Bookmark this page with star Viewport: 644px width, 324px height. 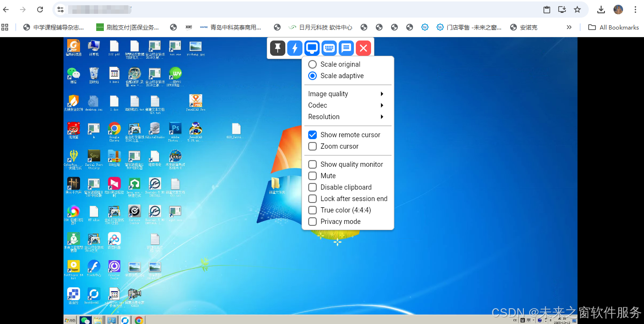tap(577, 10)
